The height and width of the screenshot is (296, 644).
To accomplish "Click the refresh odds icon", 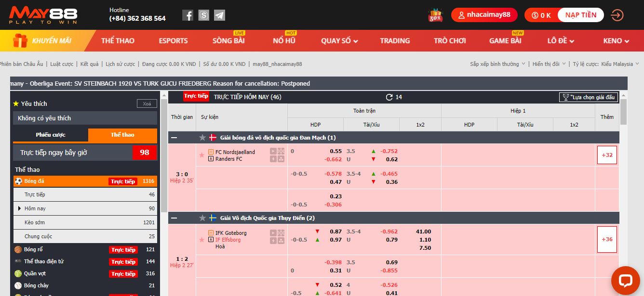I will click(x=389, y=97).
